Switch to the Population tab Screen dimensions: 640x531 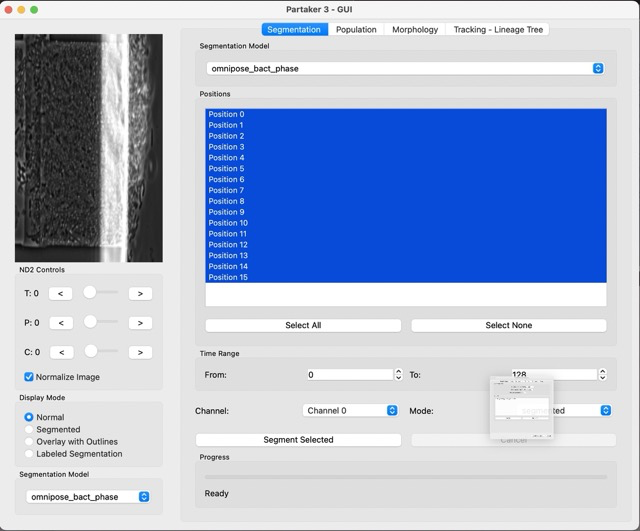356,29
